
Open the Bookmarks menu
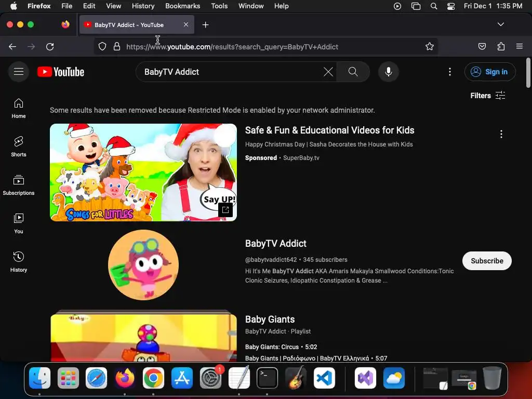pos(182,6)
